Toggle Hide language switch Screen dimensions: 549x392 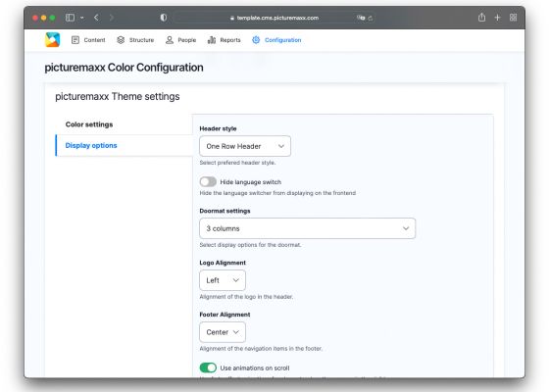pyautogui.click(x=208, y=181)
